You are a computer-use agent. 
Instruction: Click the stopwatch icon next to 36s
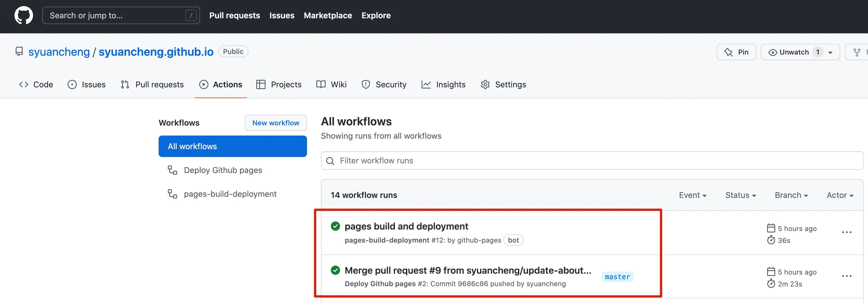(771, 240)
